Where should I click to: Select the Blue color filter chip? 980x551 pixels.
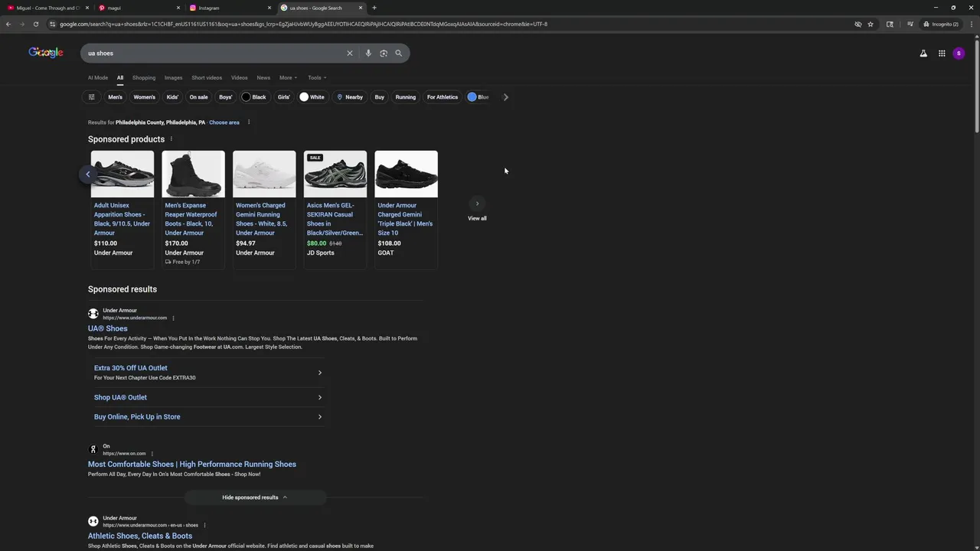click(479, 97)
